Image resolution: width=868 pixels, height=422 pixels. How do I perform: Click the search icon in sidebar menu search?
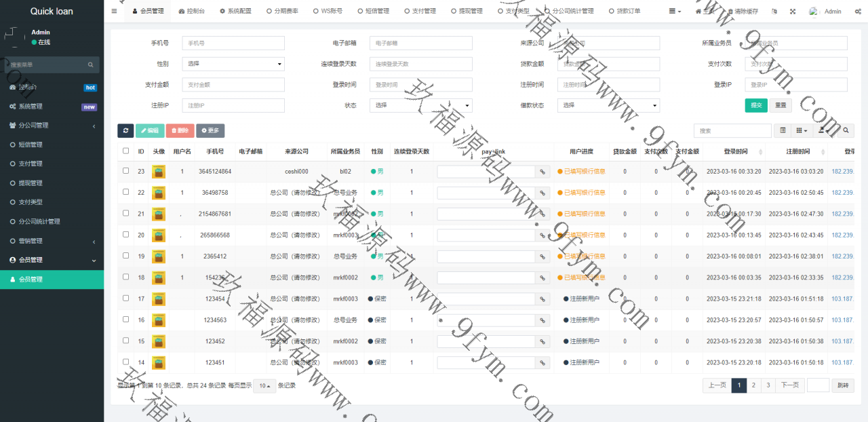91,65
